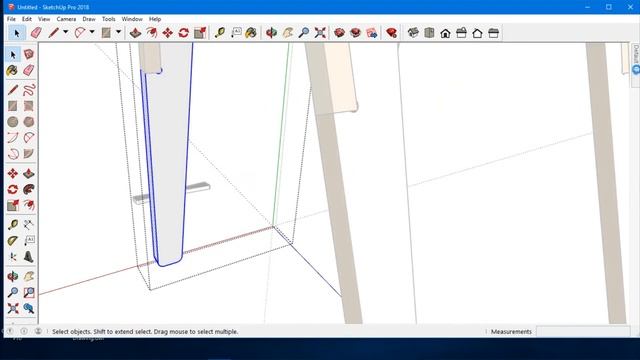640x360 pixels.
Task: Select the Pie tool
Action: 29,154
